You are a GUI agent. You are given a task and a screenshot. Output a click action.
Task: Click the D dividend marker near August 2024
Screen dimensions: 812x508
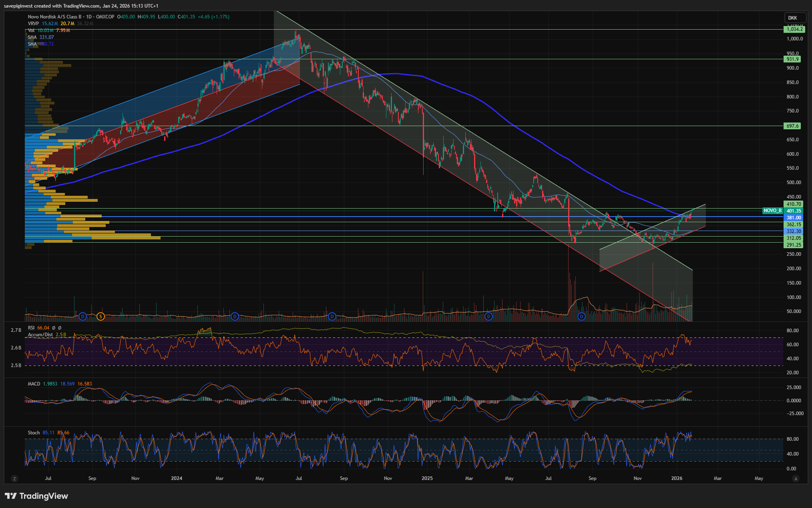pyautogui.click(x=332, y=317)
